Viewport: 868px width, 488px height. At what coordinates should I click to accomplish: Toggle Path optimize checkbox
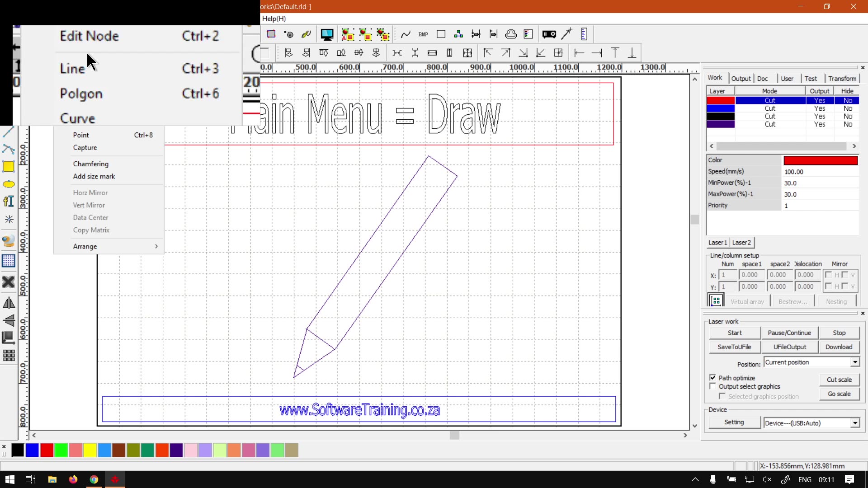[713, 378]
